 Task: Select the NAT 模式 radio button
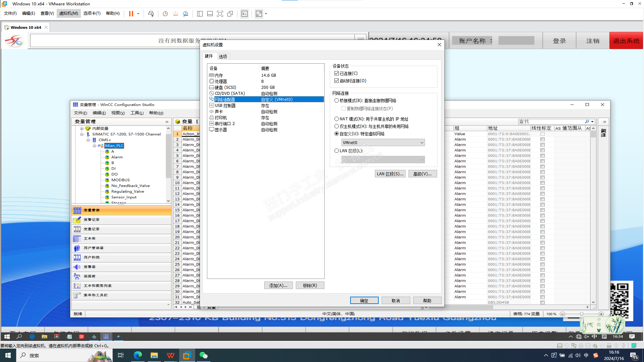[x=336, y=119]
